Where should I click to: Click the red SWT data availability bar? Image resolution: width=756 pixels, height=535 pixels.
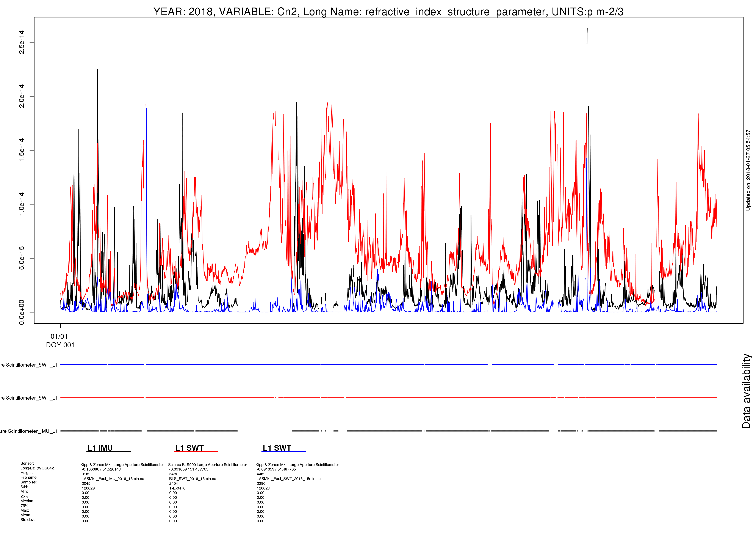(388, 398)
